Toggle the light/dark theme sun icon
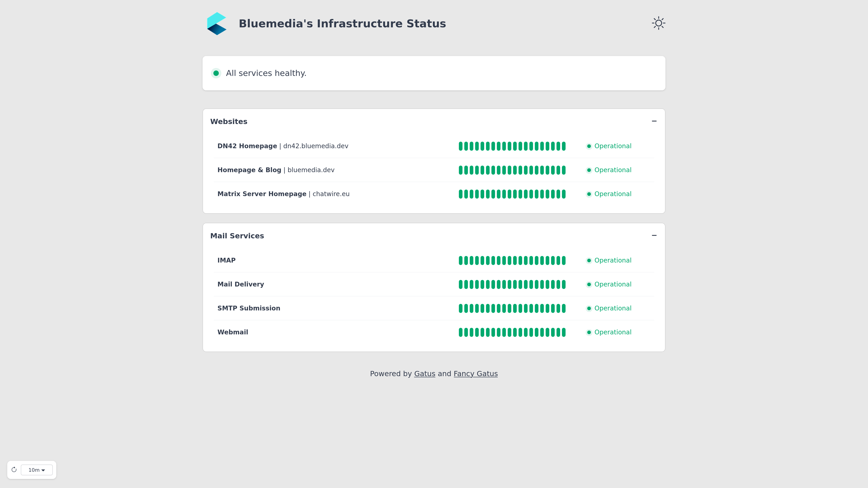The height and width of the screenshot is (488, 868). [658, 23]
